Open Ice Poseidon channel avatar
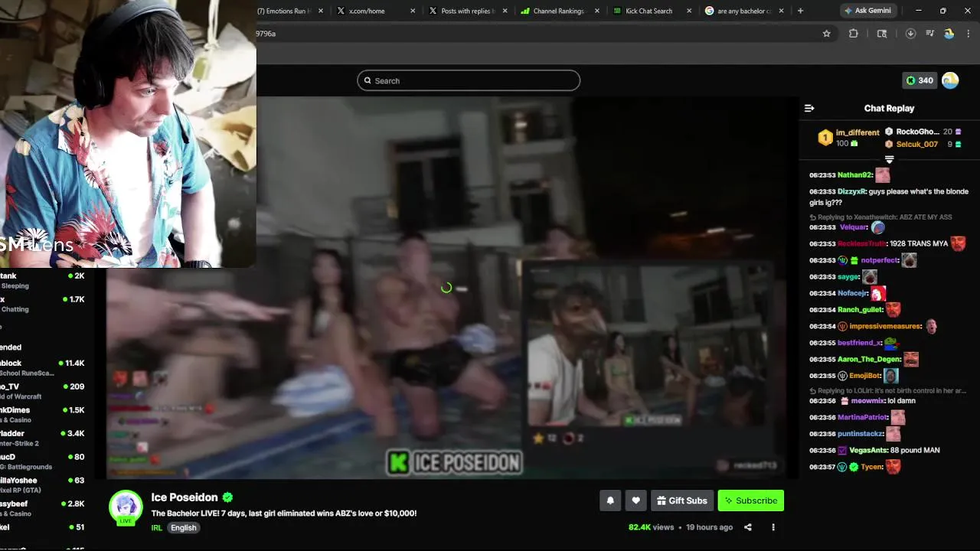Screen dimensions: 980x551 pyautogui.click(x=126, y=507)
